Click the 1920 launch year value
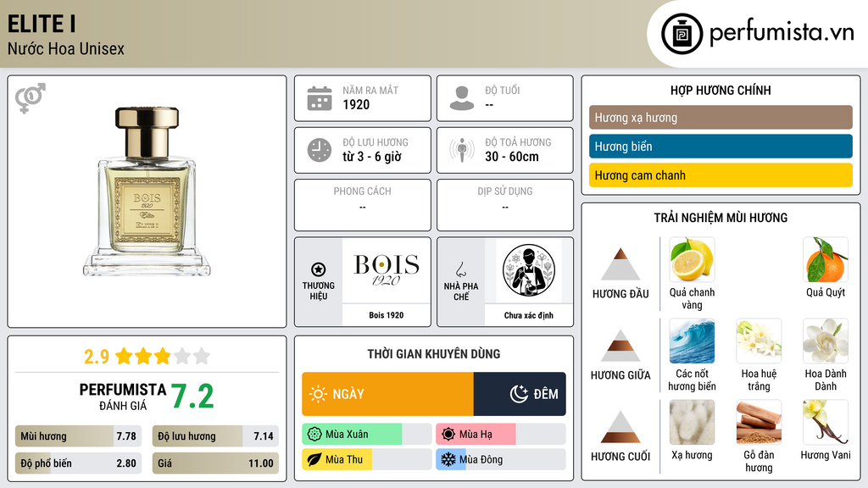 tap(356, 105)
